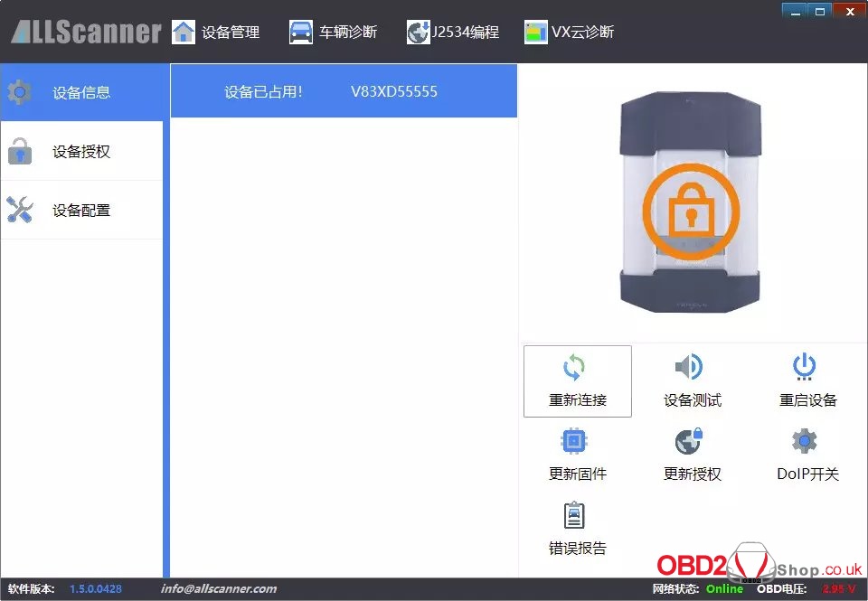Click the green Online network status
The image size is (868, 601).
coord(724,589)
